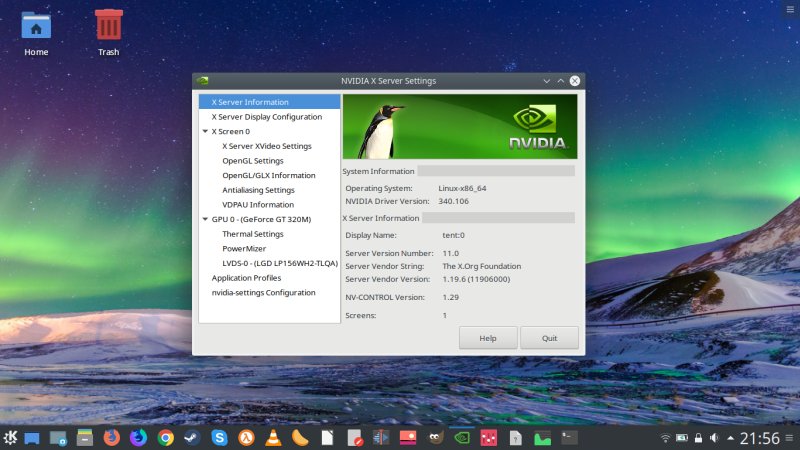Click the active NVIDIA settings taskbar icon
The width and height of the screenshot is (800, 450).
click(462, 438)
